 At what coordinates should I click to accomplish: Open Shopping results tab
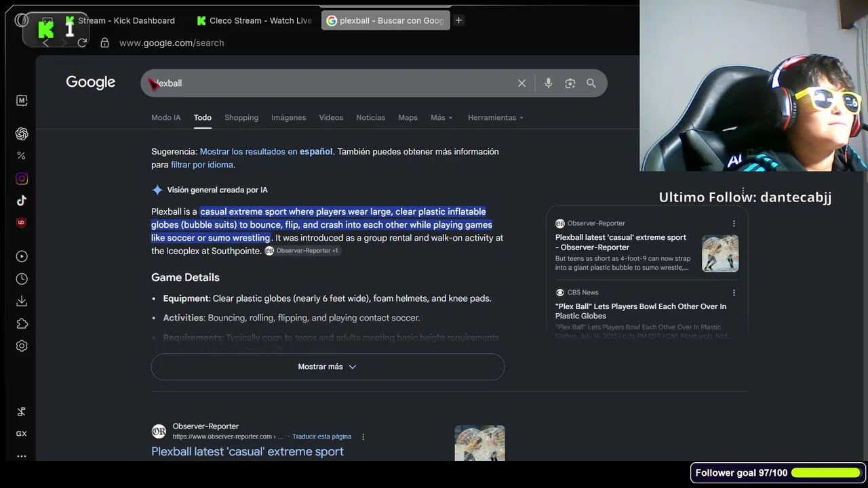[241, 118]
